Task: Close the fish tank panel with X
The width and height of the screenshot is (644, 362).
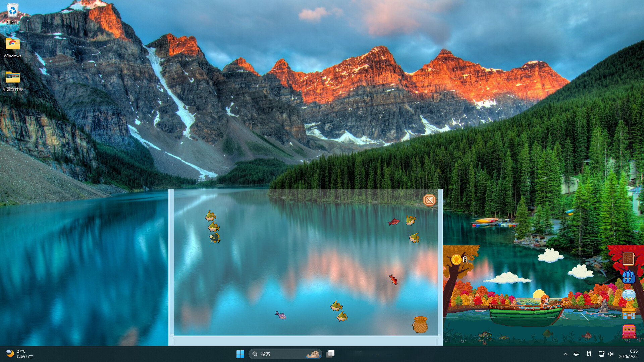Action: pyautogui.click(x=429, y=200)
